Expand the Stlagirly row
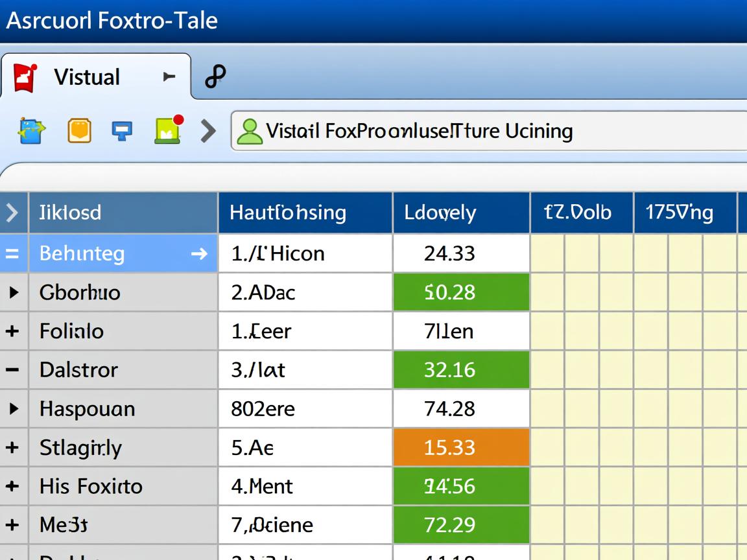 click(x=13, y=447)
